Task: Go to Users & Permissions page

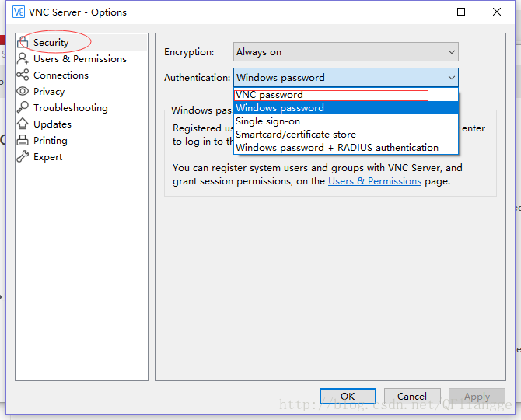Action: (82, 58)
